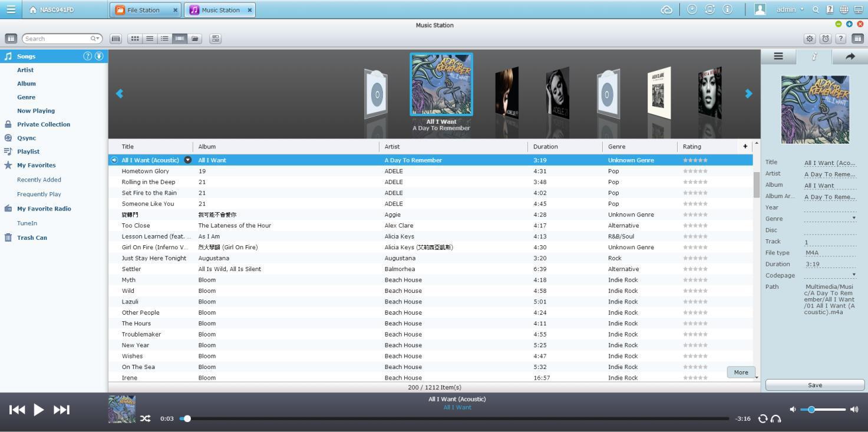Switch to bulleted list view
The image size is (868, 432).
point(164,38)
